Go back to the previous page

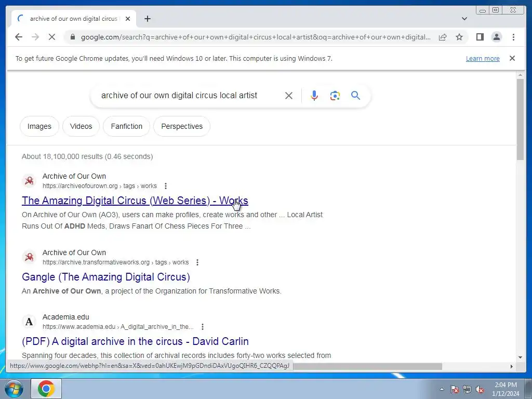tap(19, 37)
